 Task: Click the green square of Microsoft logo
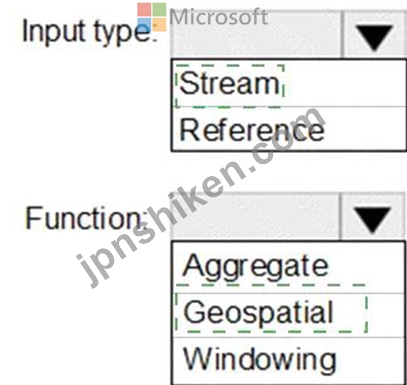tap(159, 10)
